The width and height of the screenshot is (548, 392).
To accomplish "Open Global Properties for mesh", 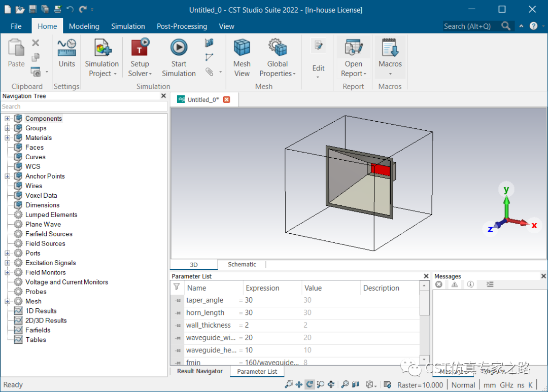I will click(278, 57).
